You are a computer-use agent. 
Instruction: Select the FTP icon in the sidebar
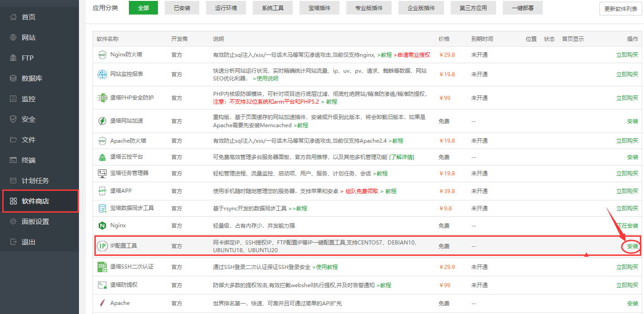pyautogui.click(x=13, y=58)
